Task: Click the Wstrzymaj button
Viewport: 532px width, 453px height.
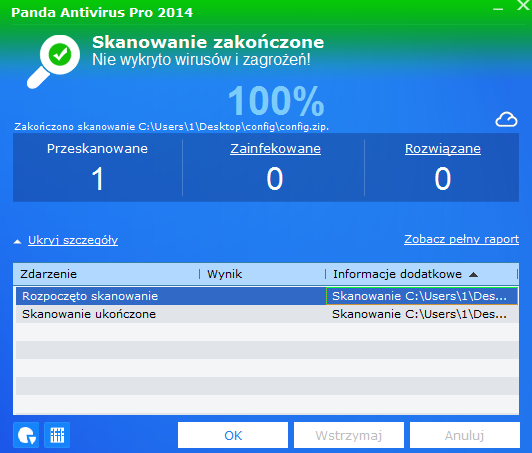Action: (x=349, y=435)
